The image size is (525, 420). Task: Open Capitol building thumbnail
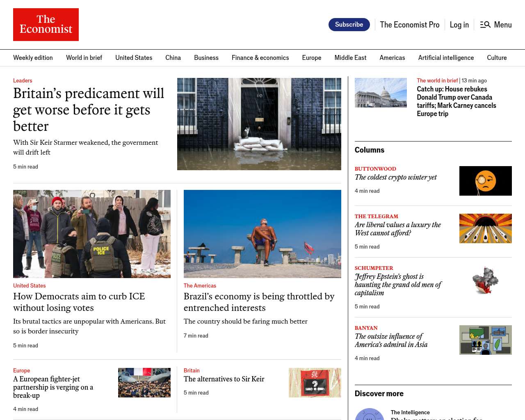pyautogui.click(x=381, y=93)
